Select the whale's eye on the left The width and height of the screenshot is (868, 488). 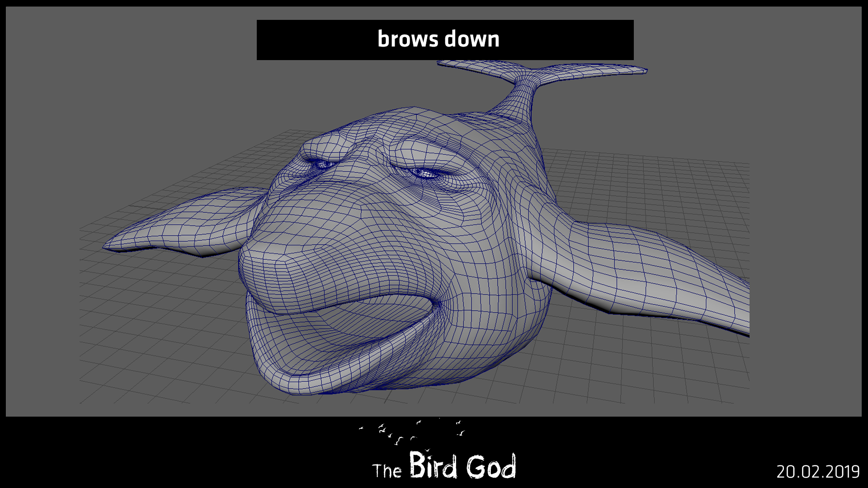pyautogui.click(x=323, y=164)
